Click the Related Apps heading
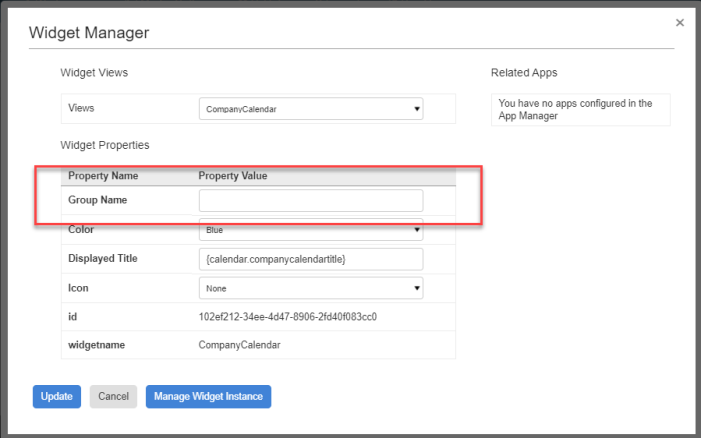 pyautogui.click(x=524, y=73)
